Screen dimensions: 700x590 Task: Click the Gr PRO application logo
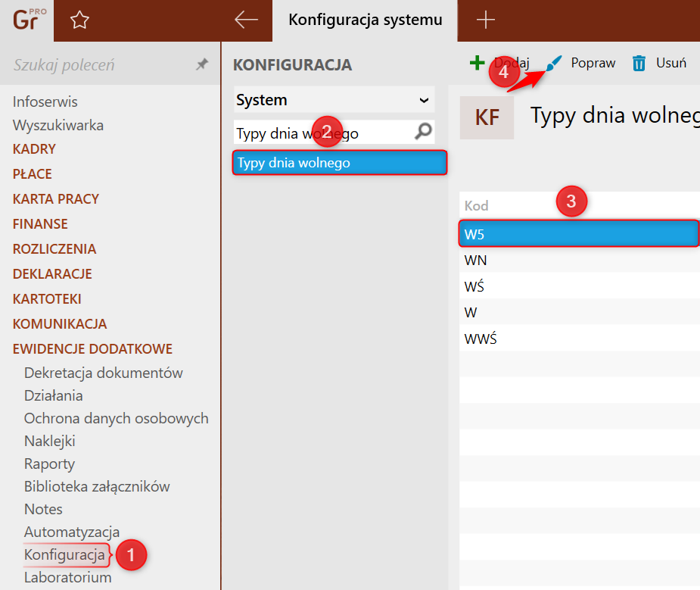29,20
